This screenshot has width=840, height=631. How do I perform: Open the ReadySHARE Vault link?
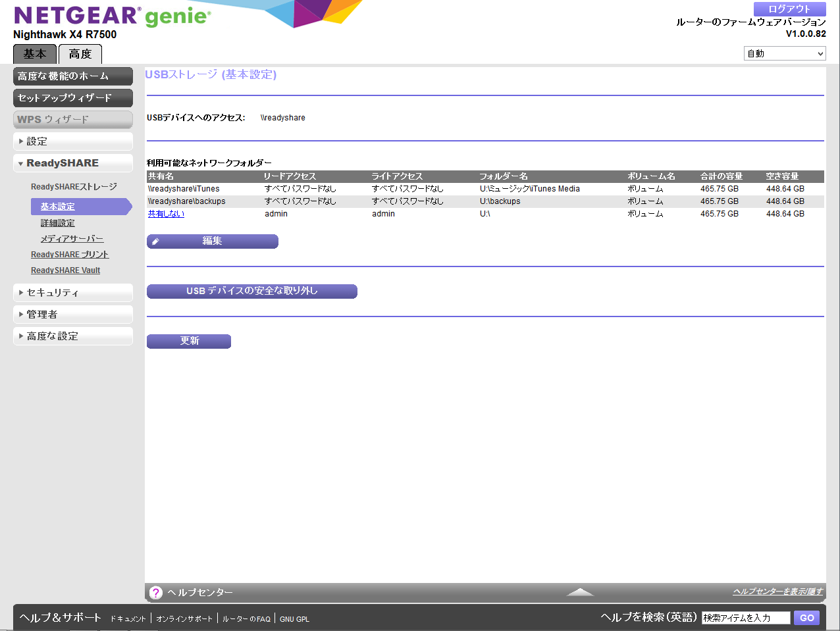(x=65, y=270)
